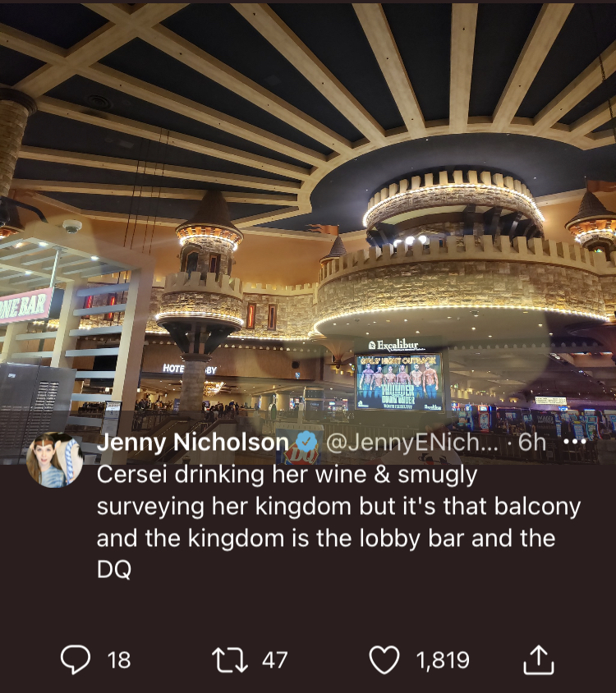
Task: Retweet using the arrows icon
Action: point(230,660)
